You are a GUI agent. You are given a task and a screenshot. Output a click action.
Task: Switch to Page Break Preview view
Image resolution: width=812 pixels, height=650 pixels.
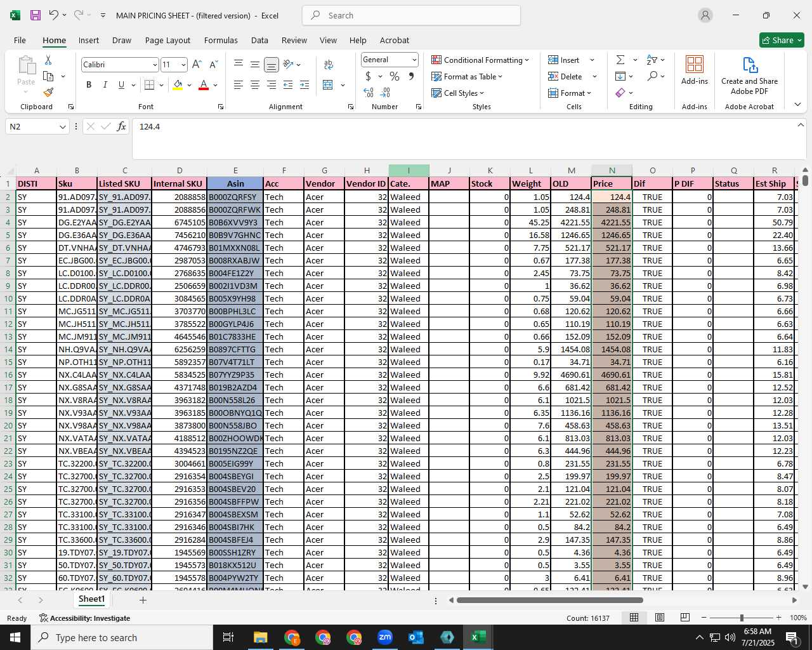(685, 618)
